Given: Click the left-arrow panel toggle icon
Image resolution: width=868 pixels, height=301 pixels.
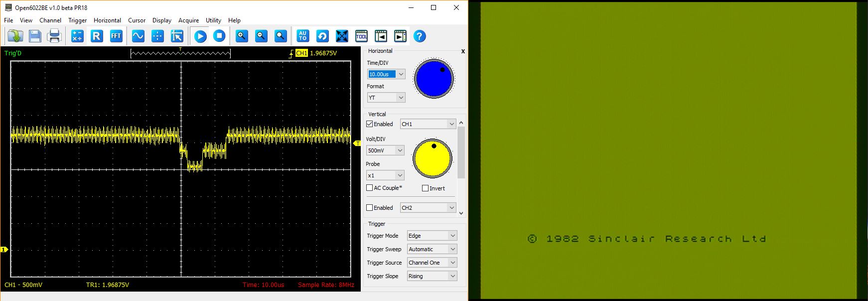Looking at the screenshot, I should (381, 36).
